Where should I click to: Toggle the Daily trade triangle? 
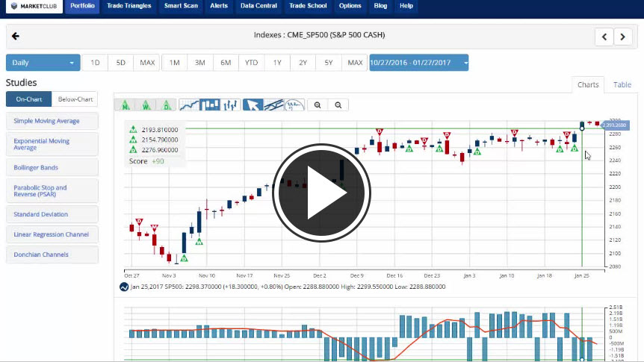tap(167, 105)
